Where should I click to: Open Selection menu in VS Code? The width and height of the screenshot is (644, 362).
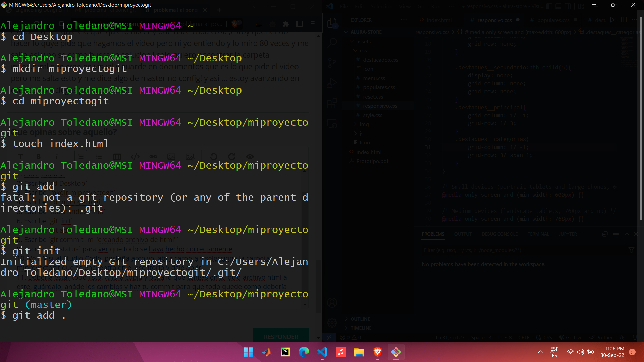pyautogui.click(x=381, y=6)
